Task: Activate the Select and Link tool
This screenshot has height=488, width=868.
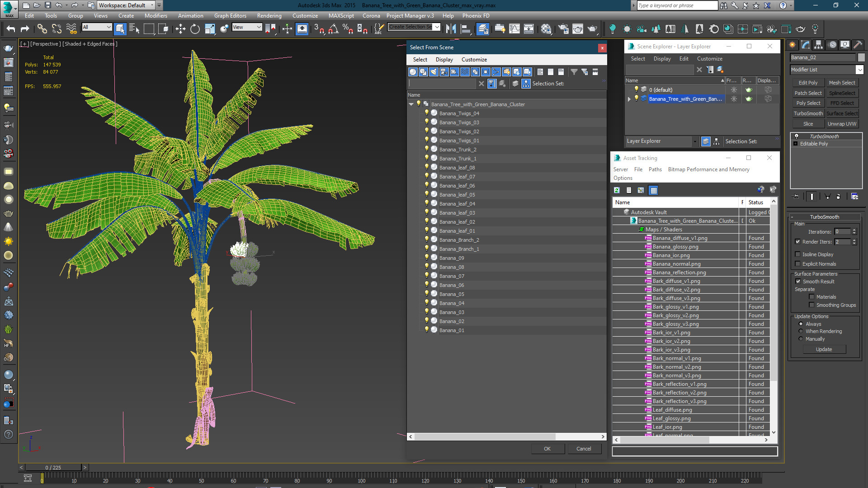Action: tap(42, 29)
